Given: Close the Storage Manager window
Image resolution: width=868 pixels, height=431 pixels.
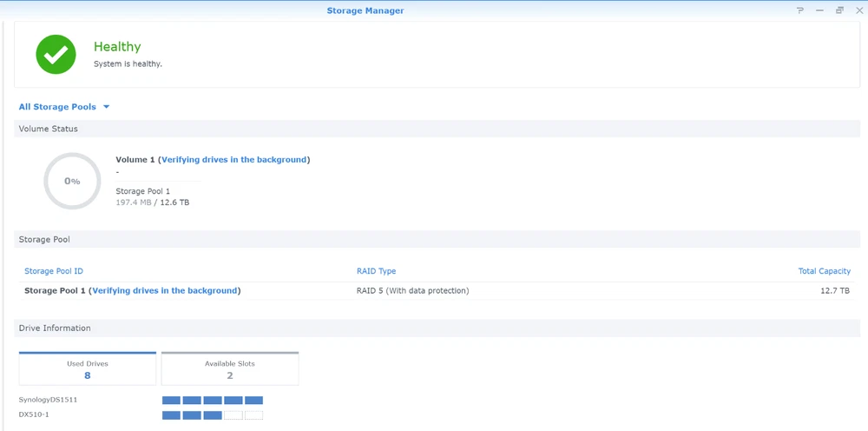Looking at the screenshot, I should pos(858,10).
